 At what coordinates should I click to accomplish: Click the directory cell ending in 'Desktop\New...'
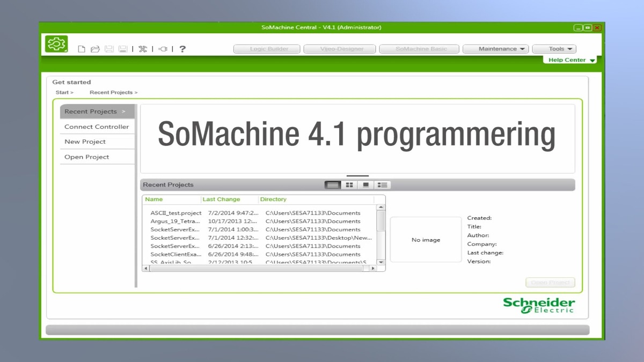coord(319,238)
